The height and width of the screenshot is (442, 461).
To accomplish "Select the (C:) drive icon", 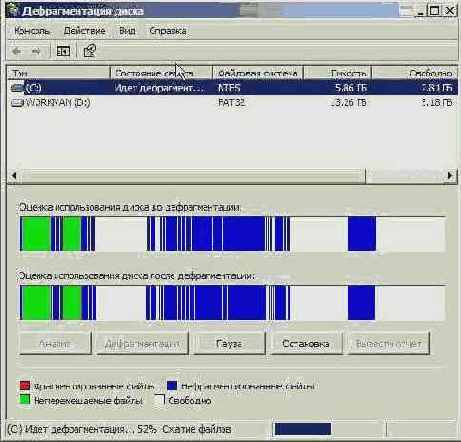I will [x=18, y=88].
